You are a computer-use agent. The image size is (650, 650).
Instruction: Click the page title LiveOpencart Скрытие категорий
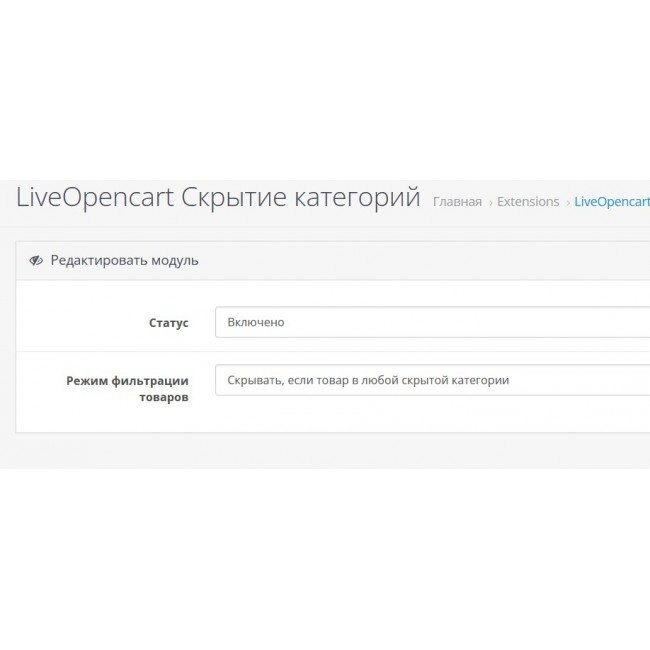218,197
